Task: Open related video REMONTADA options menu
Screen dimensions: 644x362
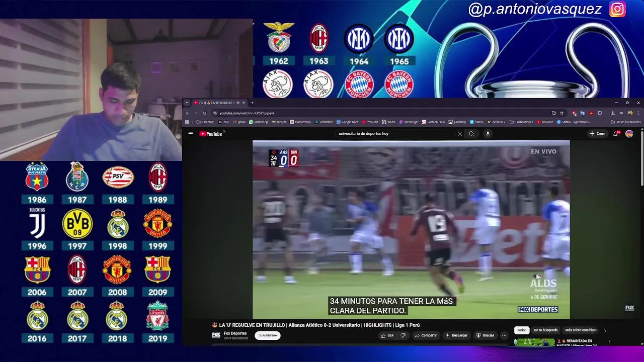Action: 609,342
